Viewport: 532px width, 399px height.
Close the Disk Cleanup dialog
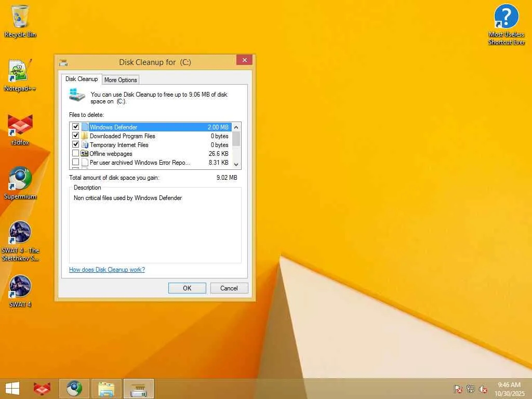tap(244, 60)
